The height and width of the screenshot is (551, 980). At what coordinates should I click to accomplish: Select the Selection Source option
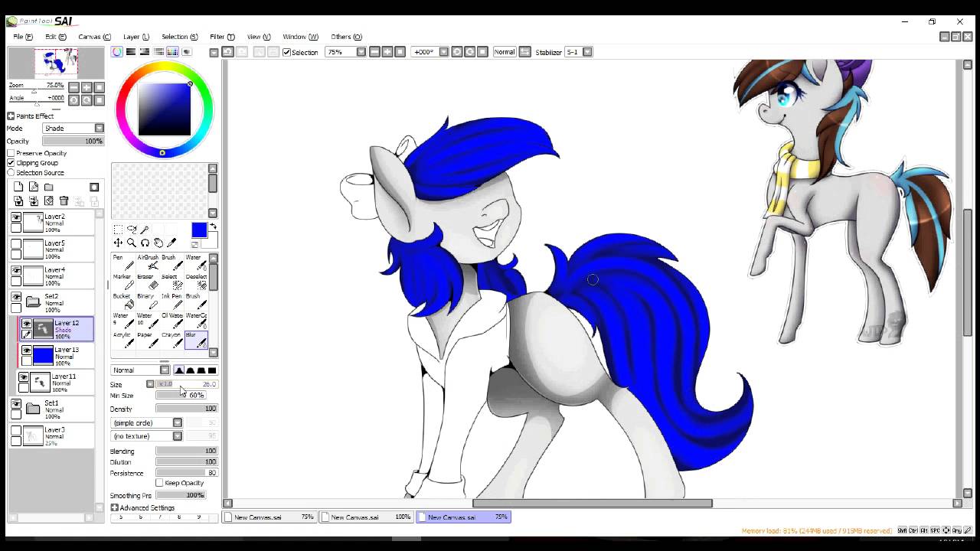tap(11, 173)
